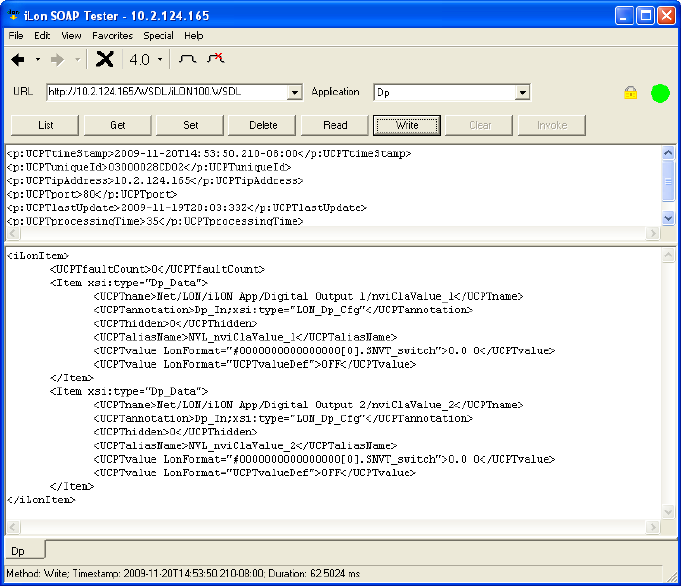Viewport: 681px width, 586px height.
Task: Click the UCPTfaultCount line
Action: [157, 269]
